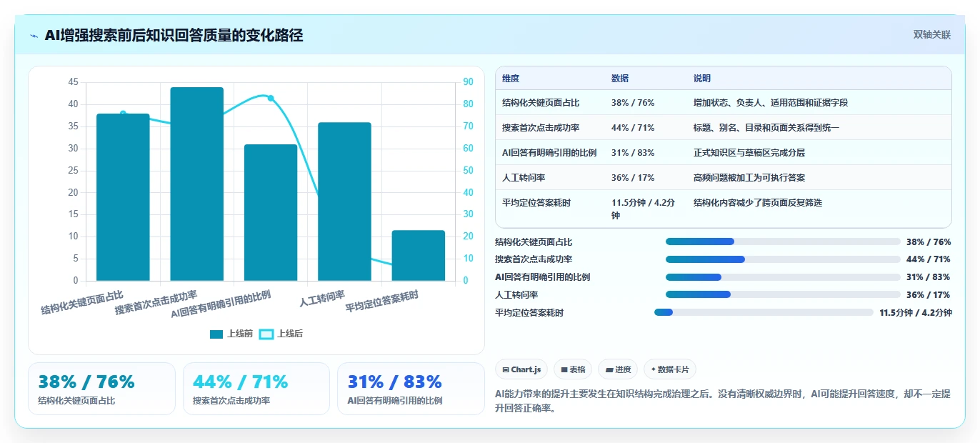980x443 pixels.
Task: Click the dashboard title AI增强搜索前后知识回答质量的变化路径
Action: [174, 35]
